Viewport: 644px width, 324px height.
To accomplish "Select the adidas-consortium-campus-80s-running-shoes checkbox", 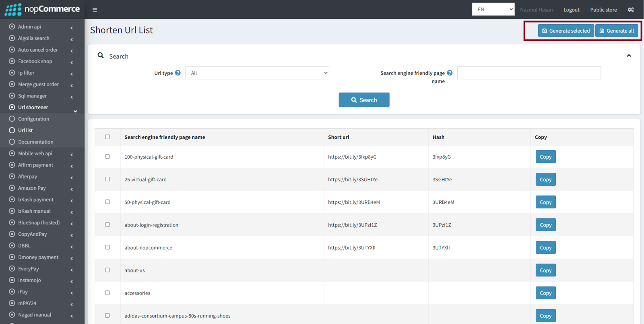I will (107, 315).
